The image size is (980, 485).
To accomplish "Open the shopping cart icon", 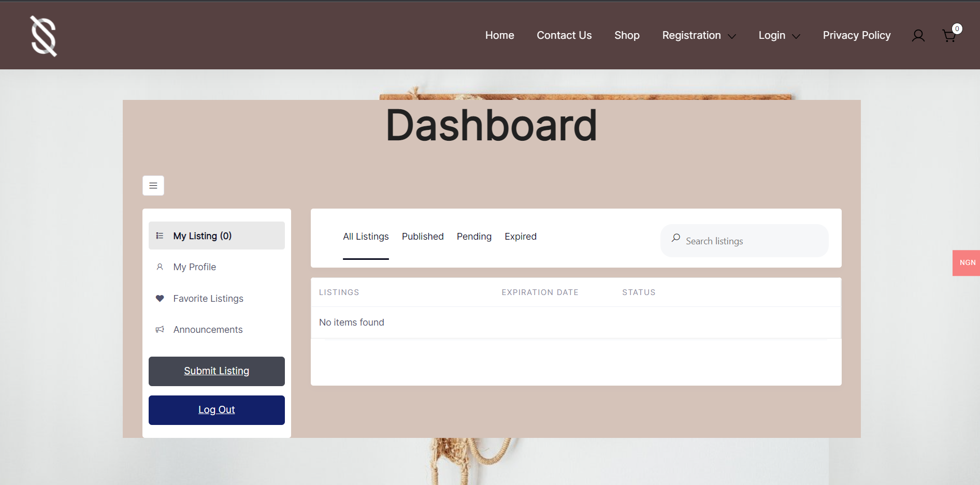I will pyautogui.click(x=949, y=36).
